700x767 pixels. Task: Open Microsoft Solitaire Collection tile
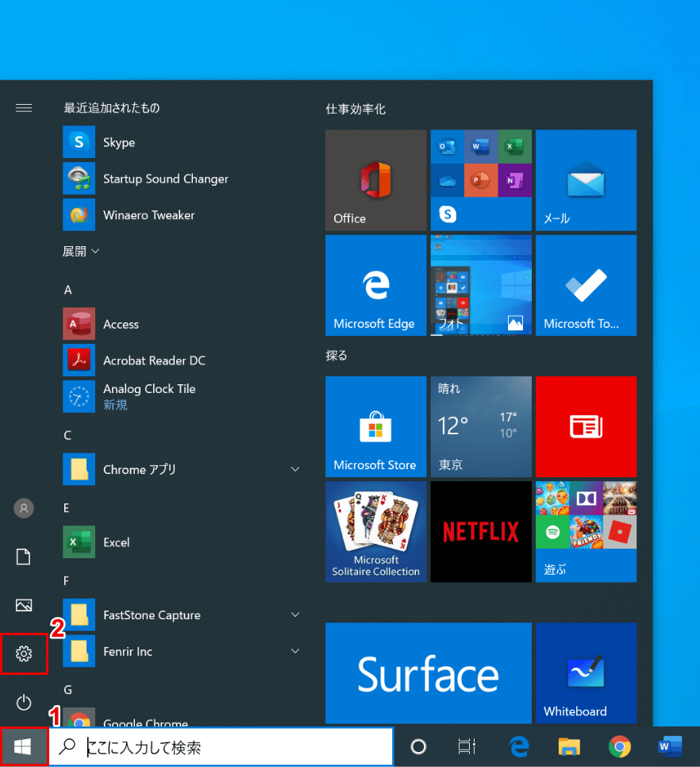coord(376,532)
